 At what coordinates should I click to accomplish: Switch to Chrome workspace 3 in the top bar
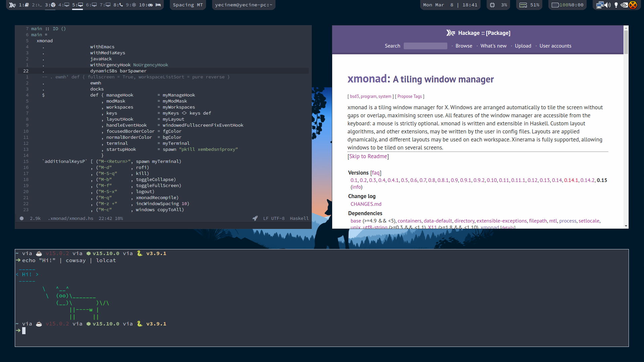(x=53, y=5)
